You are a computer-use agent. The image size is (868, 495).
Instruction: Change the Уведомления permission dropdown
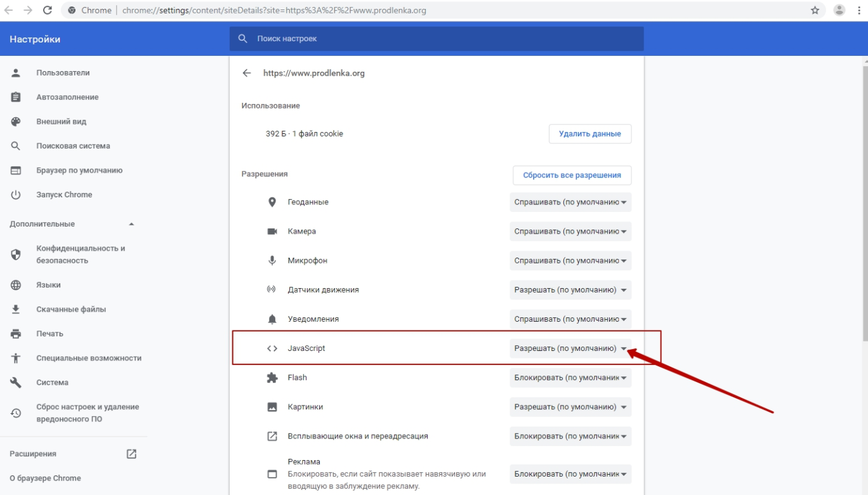point(570,319)
